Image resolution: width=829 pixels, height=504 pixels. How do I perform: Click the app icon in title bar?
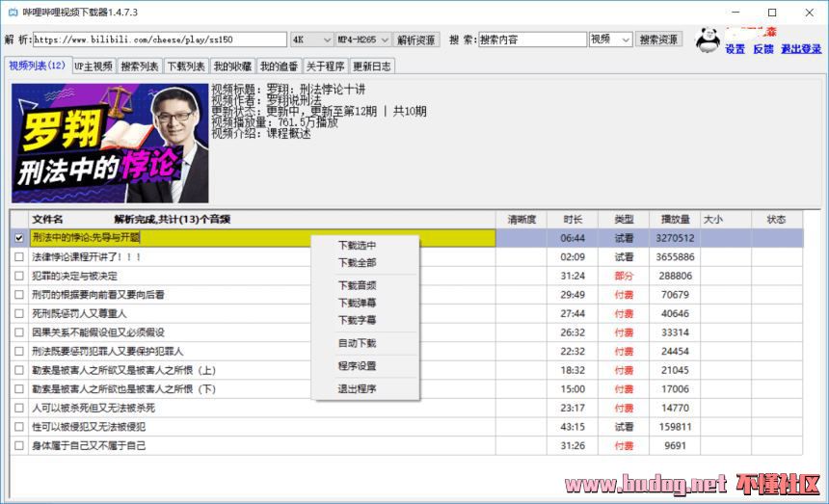pos(11,13)
